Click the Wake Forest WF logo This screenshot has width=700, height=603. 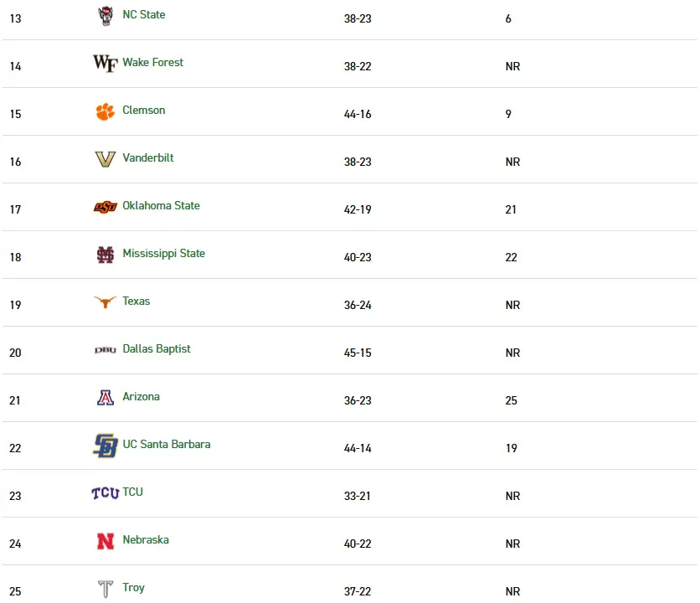coord(106,63)
